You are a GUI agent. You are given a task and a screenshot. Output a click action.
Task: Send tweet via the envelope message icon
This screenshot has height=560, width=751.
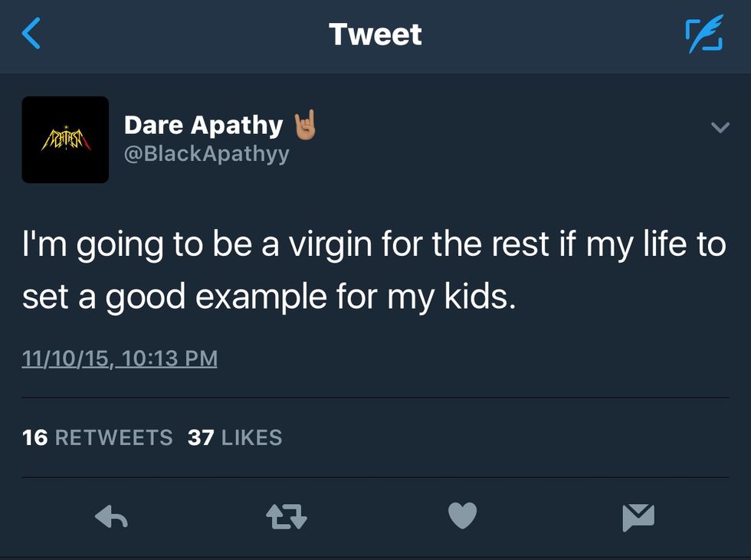click(x=638, y=518)
